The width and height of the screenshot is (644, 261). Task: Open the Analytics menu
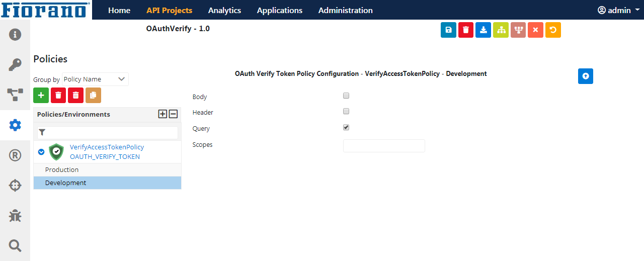[224, 10]
